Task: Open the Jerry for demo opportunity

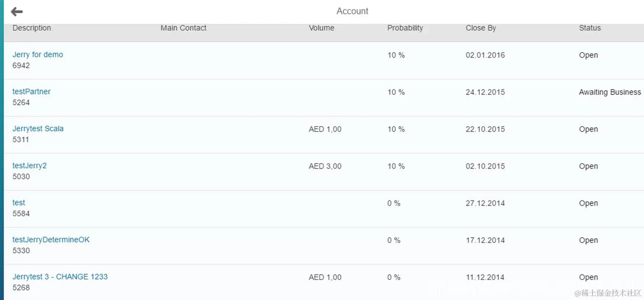Action: point(38,55)
